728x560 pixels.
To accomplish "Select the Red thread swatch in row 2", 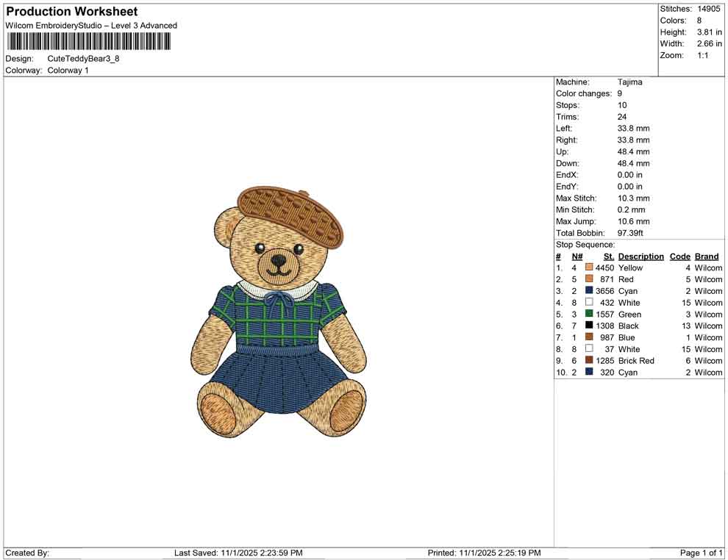I will point(588,279).
